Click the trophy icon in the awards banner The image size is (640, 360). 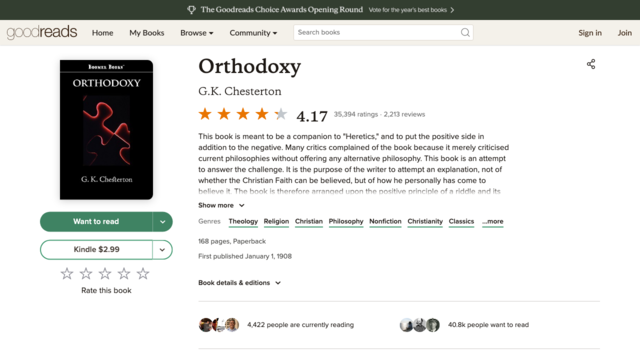click(191, 10)
